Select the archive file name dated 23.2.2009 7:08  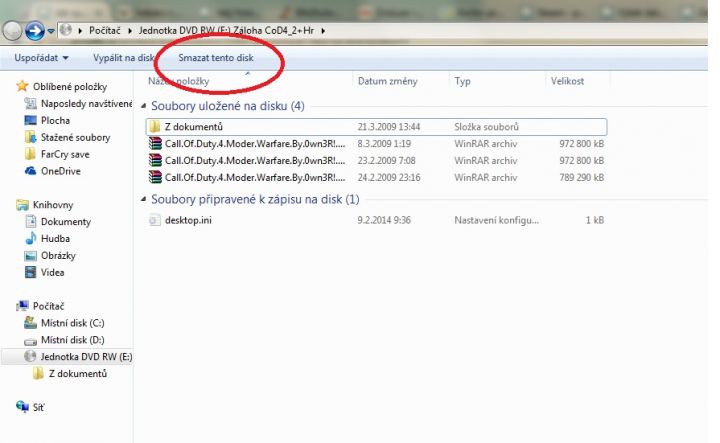(x=255, y=161)
